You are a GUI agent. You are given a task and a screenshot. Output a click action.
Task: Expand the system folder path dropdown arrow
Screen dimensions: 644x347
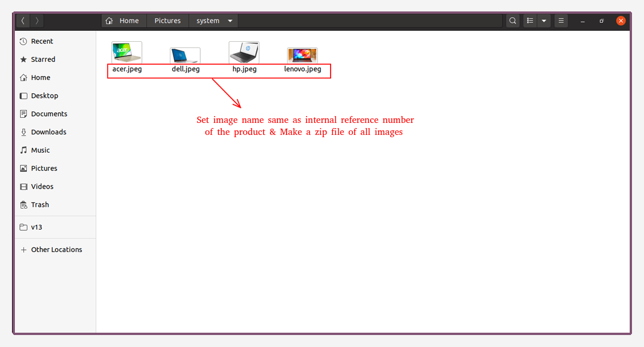point(230,21)
